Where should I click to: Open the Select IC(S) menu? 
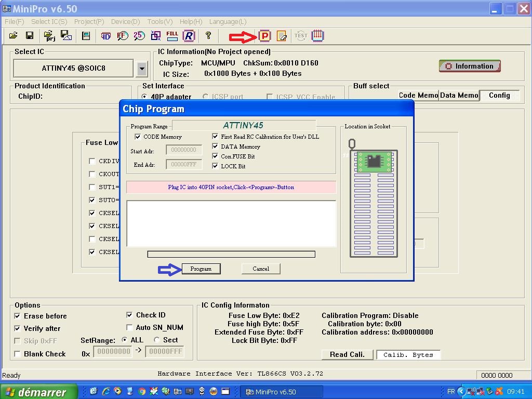click(x=49, y=22)
